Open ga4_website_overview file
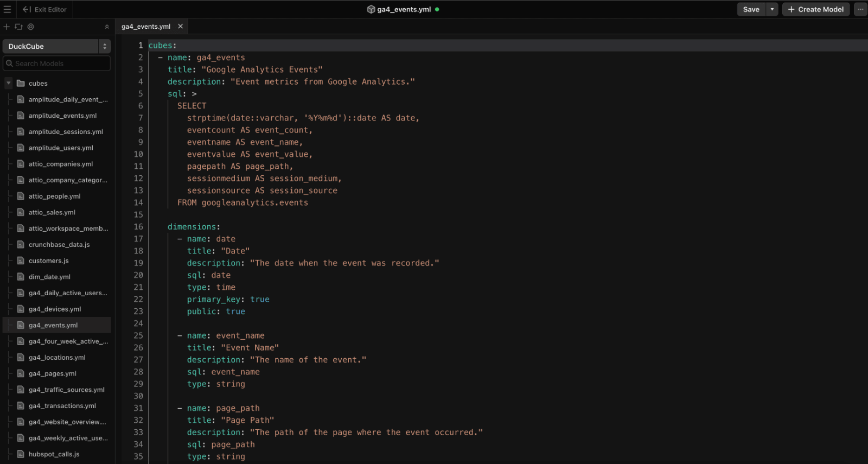This screenshot has width=868, height=464. pyautogui.click(x=67, y=422)
